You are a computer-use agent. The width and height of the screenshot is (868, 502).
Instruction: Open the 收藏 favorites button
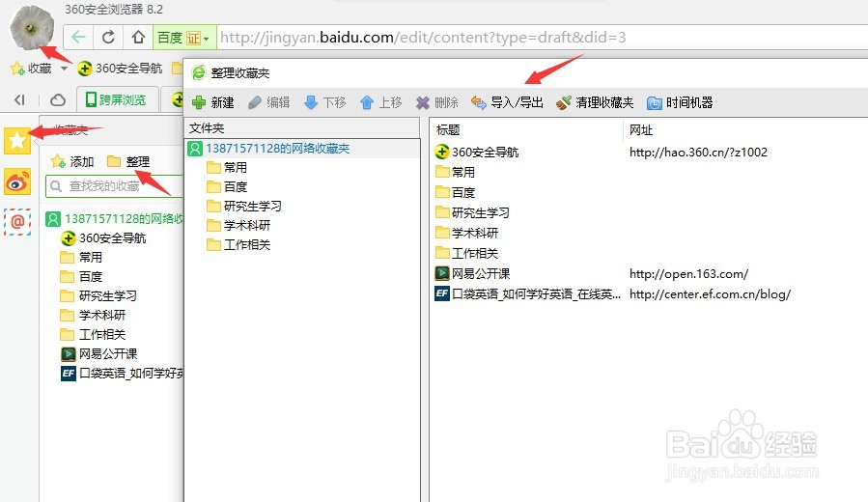[31, 69]
